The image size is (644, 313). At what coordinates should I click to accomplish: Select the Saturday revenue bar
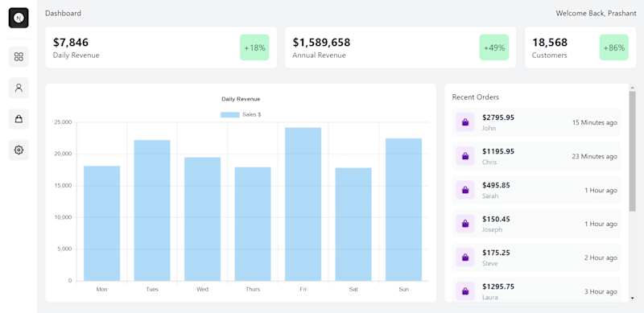click(353, 224)
